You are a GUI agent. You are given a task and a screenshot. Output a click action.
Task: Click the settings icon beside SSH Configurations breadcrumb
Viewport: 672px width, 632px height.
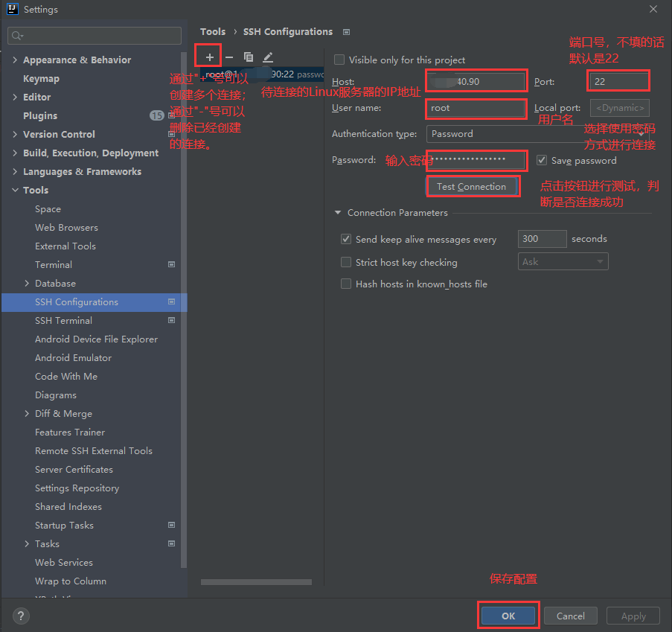point(346,32)
